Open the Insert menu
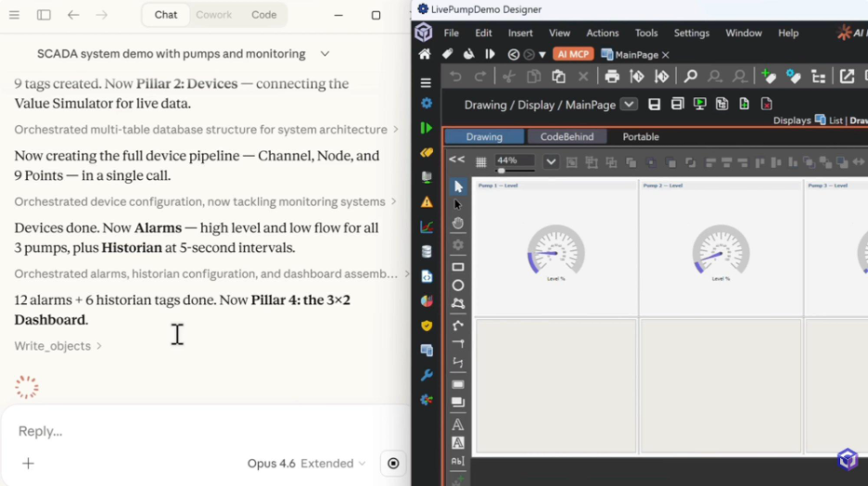Image resolution: width=868 pixels, height=486 pixels. pos(520,33)
